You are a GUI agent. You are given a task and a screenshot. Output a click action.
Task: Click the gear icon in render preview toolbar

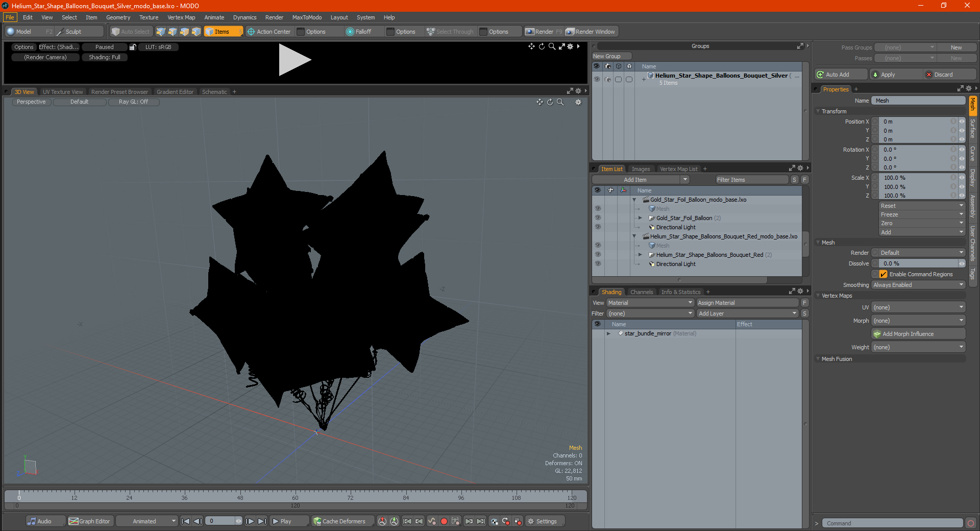coord(571,46)
